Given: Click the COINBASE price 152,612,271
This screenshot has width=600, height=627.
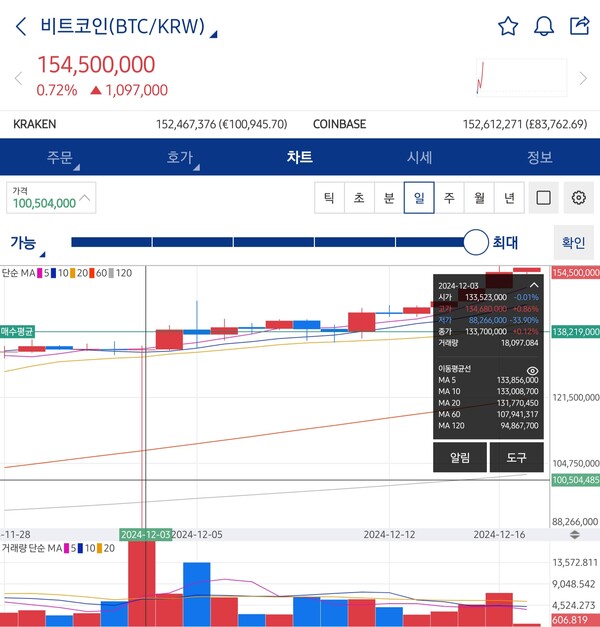Looking at the screenshot, I should click(x=525, y=124).
